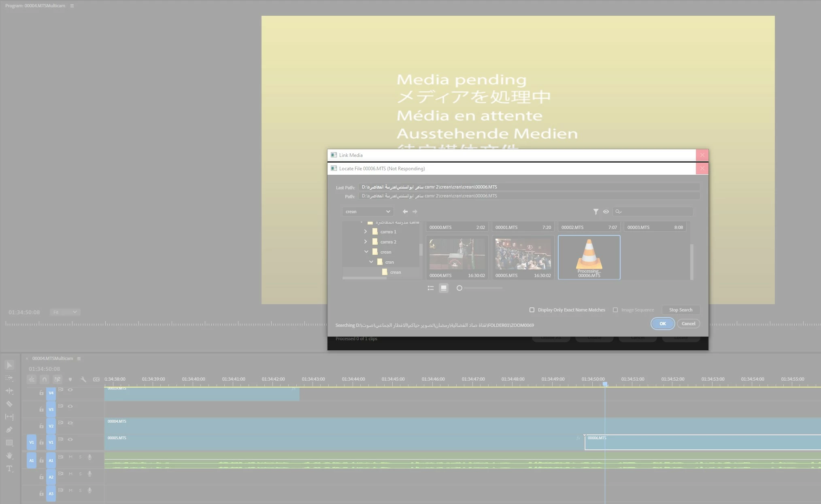Open 00004.MTSMulticam sequence panel menu
This screenshot has height=504, width=821.
pos(79,358)
